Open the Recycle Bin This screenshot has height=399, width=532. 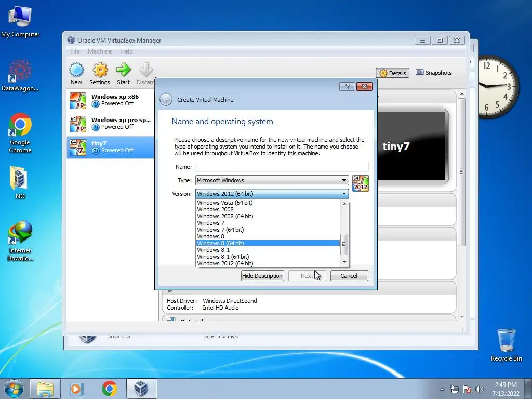click(x=506, y=345)
